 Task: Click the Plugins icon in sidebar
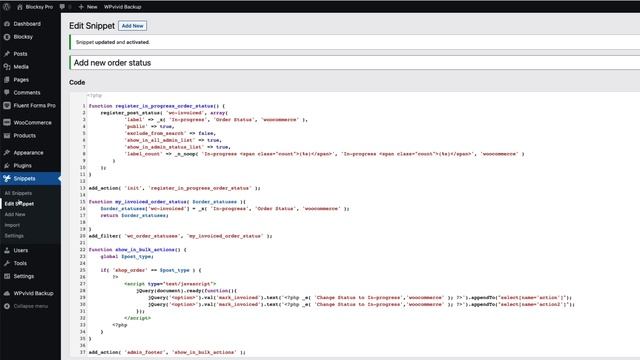[7, 166]
